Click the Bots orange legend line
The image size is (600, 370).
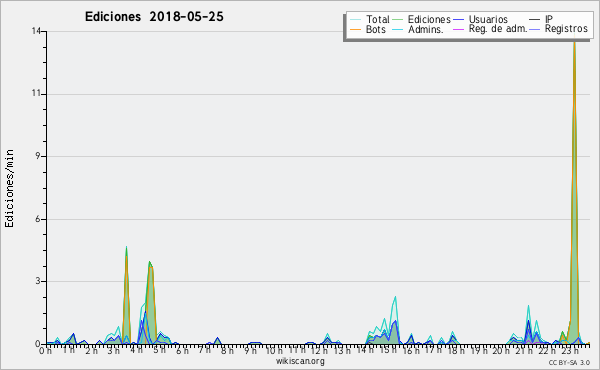[355, 29]
